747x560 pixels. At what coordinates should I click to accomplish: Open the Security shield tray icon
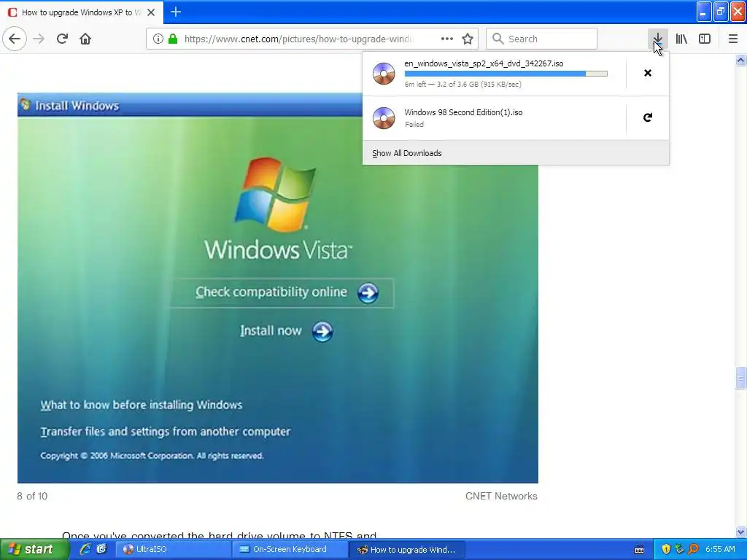point(666,549)
